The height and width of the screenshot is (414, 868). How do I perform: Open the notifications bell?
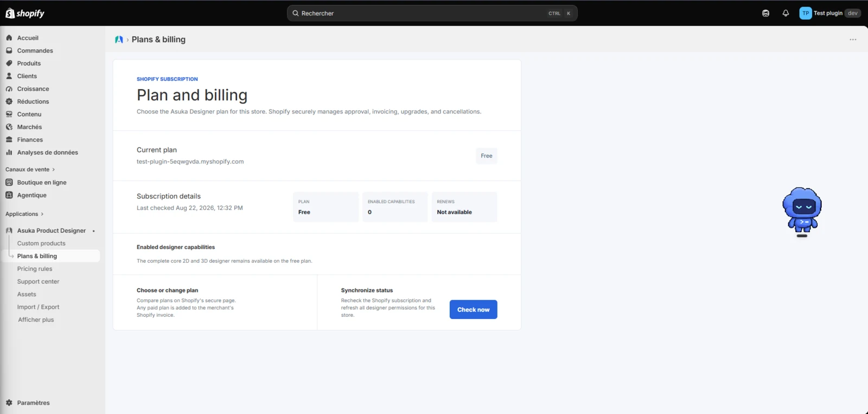(x=786, y=13)
